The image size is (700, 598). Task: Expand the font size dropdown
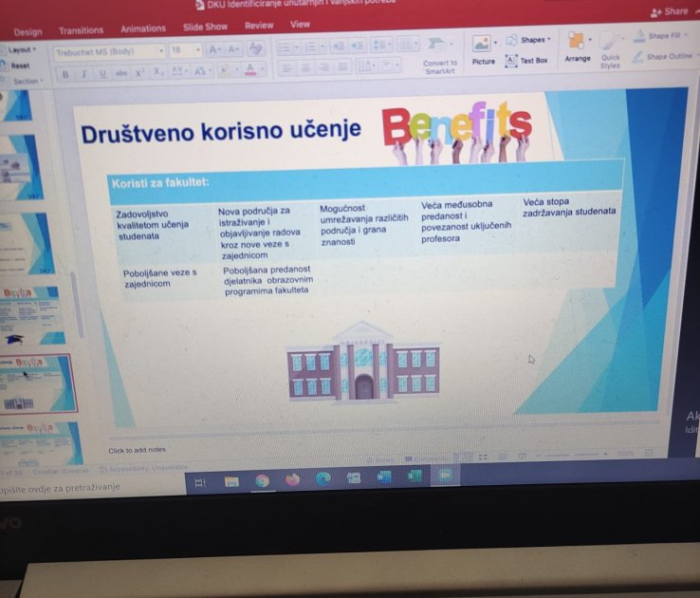click(x=197, y=50)
